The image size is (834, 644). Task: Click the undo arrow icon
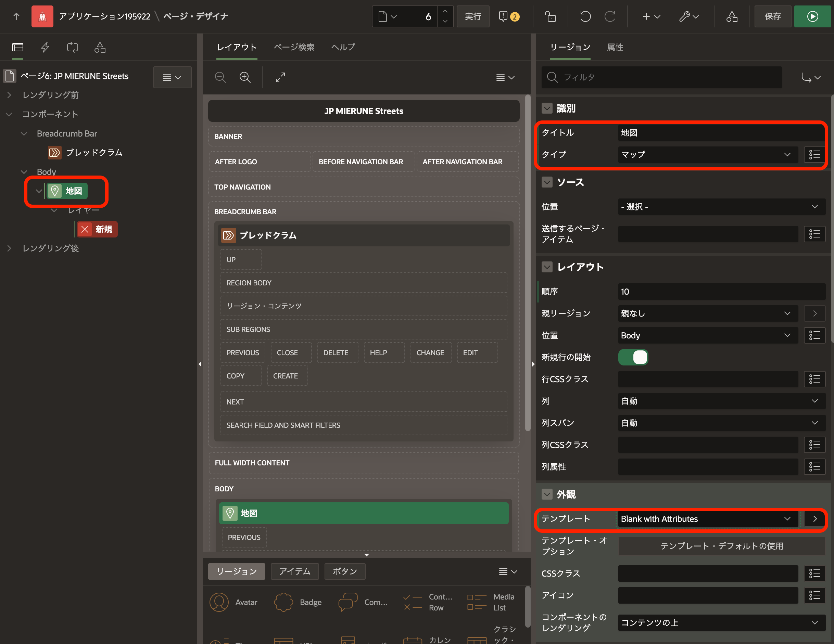tap(585, 16)
